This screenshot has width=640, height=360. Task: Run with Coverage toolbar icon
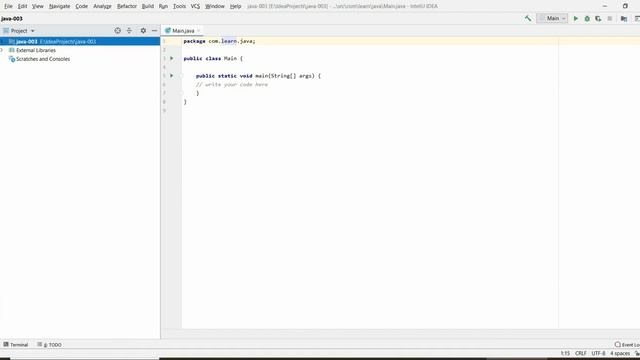tap(598, 18)
